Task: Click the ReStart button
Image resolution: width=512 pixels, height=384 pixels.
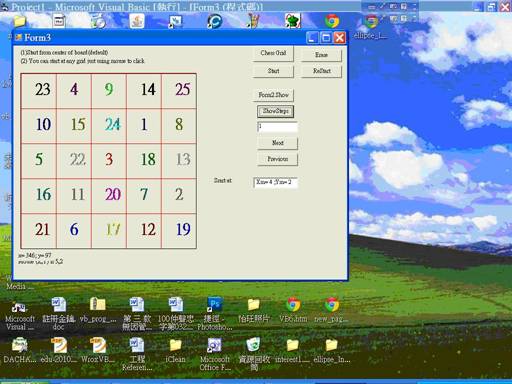Action: tap(321, 71)
